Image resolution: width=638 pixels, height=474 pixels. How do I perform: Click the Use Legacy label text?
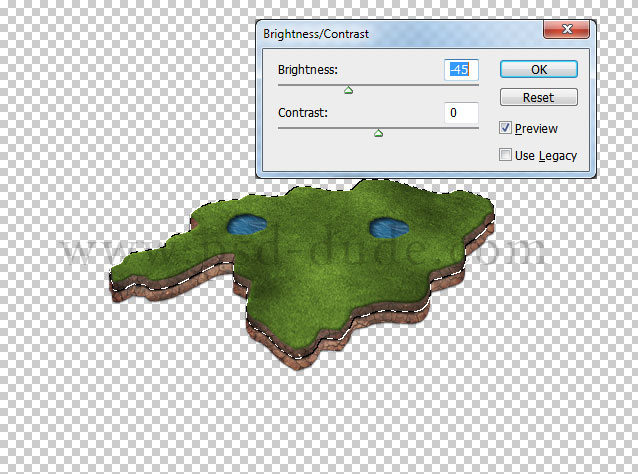click(546, 156)
